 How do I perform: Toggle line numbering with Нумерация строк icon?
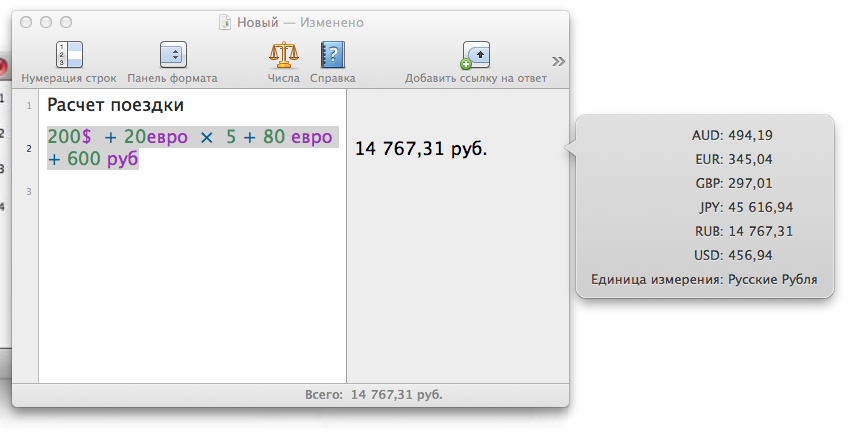click(69, 55)
